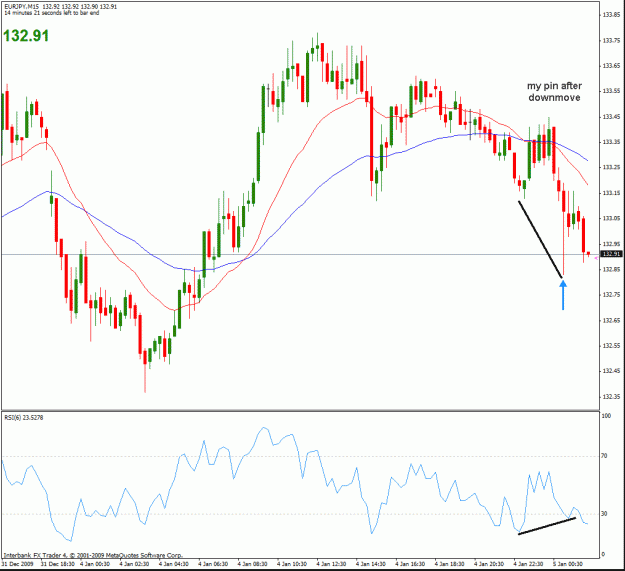Viewport: 625px width, 571px height.
Task: Click the 133.45 price axis label
Action: [x=611, y=117]
